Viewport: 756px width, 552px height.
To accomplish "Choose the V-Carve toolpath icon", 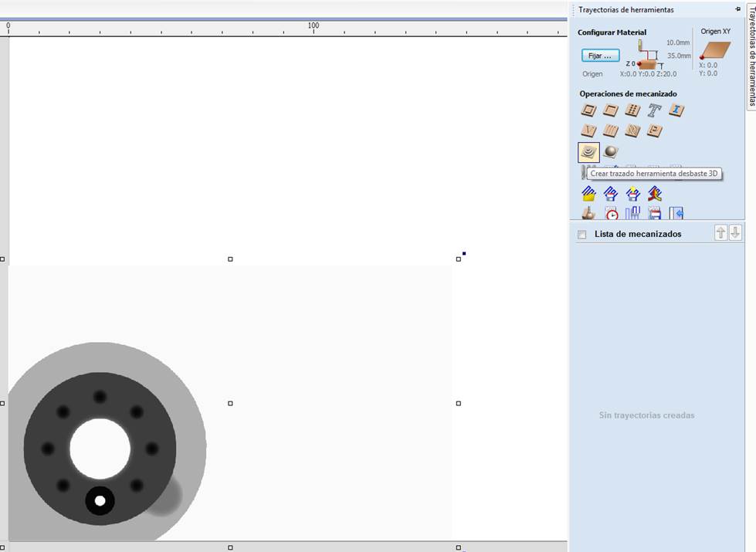I will click(588, 130).
